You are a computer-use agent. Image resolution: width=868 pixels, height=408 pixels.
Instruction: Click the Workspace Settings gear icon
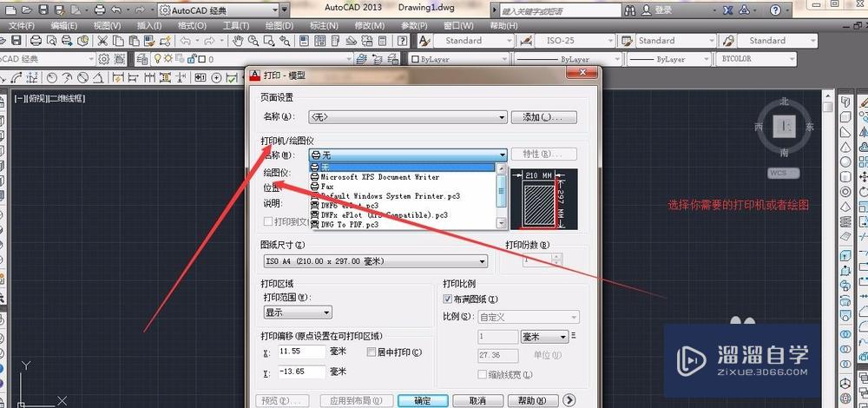pyautogui.click(x=103, y=59)
